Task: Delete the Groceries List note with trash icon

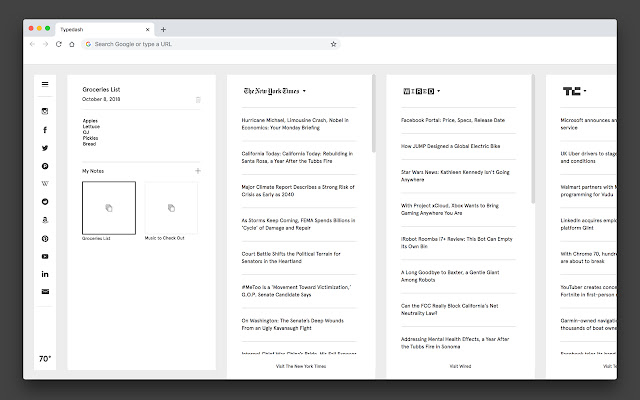Action: pos(198,100)
